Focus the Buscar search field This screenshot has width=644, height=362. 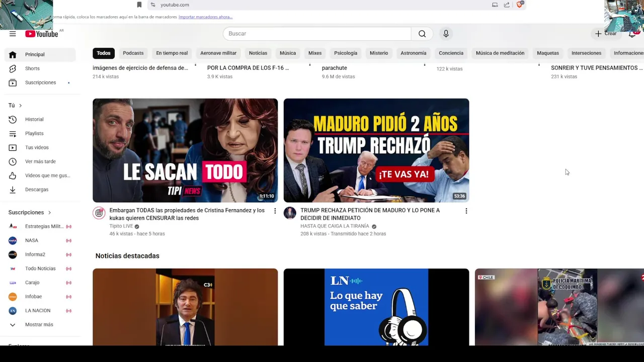pyautogui.click(x=317, y=34)
